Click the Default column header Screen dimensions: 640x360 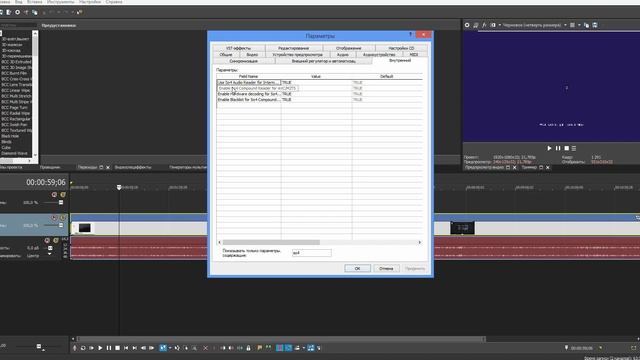click(x=387, y=76)
